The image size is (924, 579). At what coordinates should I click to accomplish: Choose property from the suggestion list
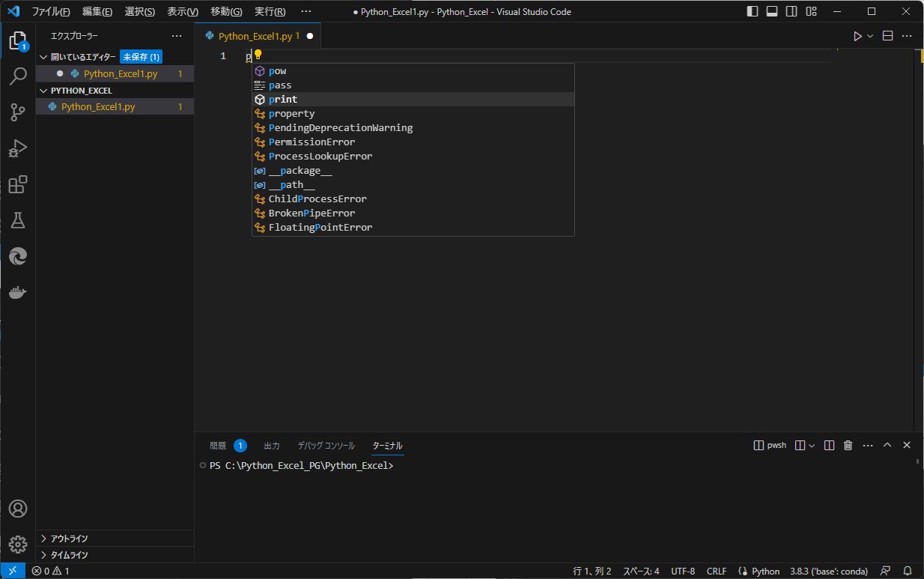click(413, 114)
